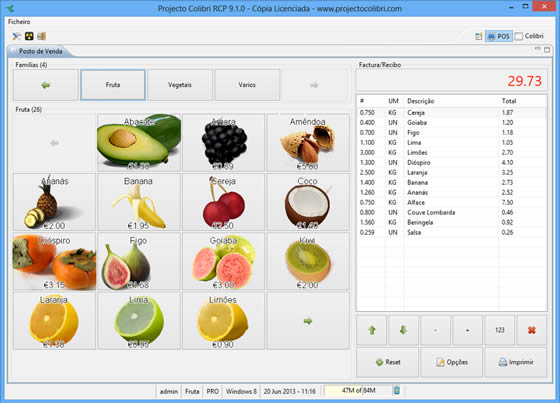Add Amêndoa to the receipt
Image resolution: width=560 pixels, height=403 pixels.
(x=308, y=143)
